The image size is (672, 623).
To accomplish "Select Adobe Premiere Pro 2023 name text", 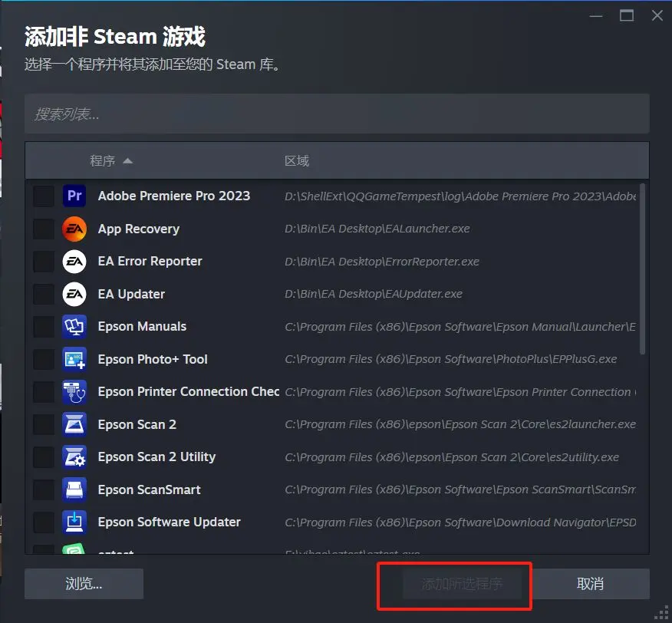I will click(174, 196).
